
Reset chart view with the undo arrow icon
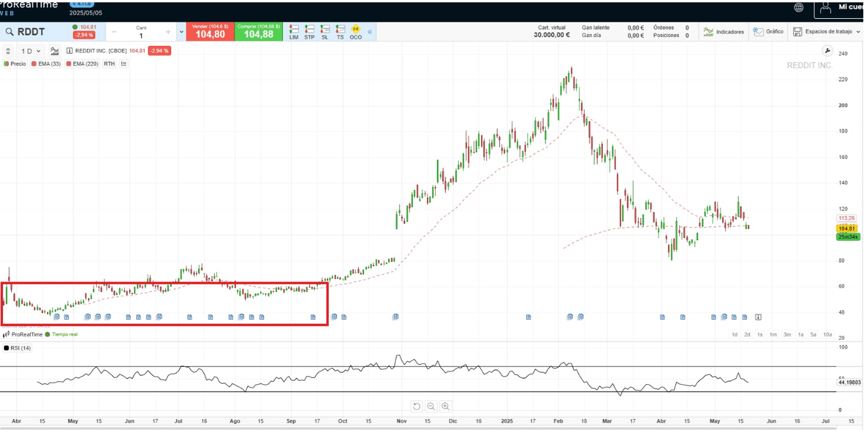coord(416,406)
